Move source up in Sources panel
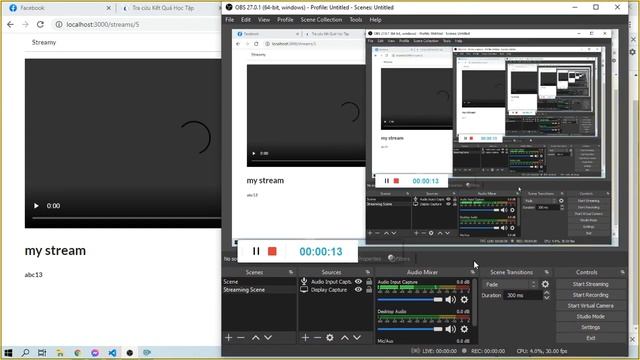 (x=345, y=338)
